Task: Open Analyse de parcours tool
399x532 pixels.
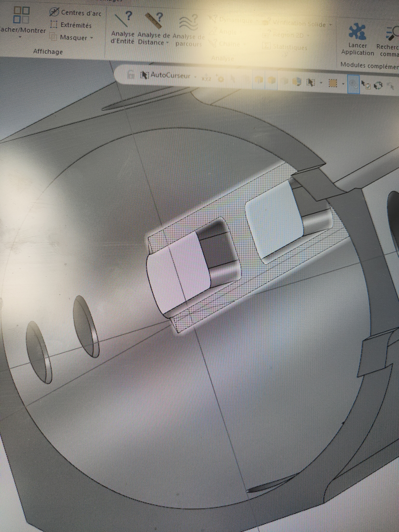Action: click(x=189, y=30)
